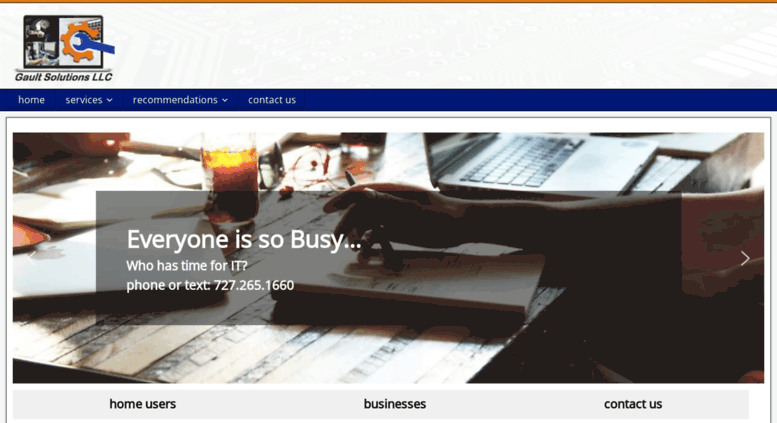Click the phone number 727.265.1660

(x=254, y=285)
